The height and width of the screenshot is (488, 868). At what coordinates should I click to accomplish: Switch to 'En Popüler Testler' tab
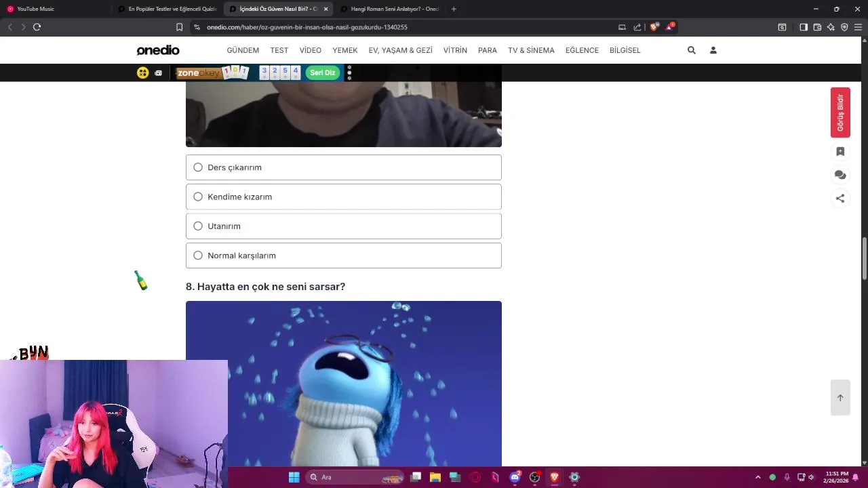point(167,9)
